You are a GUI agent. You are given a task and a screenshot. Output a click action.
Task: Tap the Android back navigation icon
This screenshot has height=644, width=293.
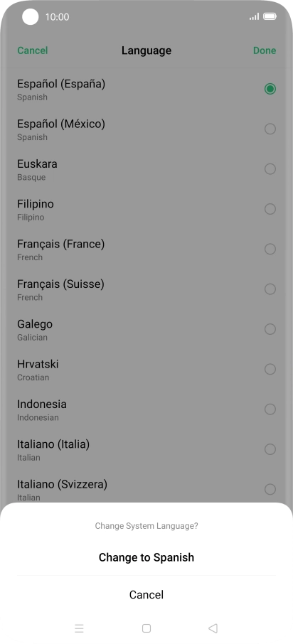tap(213, 628)
